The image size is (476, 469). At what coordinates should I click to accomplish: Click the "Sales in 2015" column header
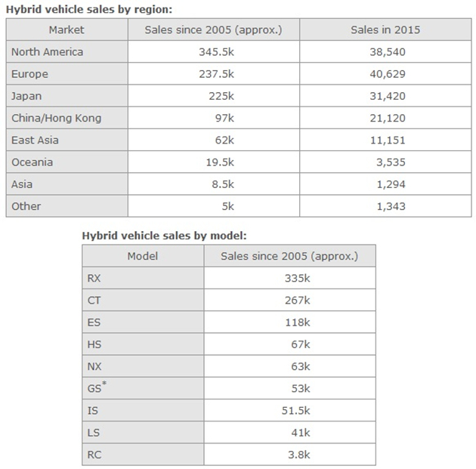point(385,30)
